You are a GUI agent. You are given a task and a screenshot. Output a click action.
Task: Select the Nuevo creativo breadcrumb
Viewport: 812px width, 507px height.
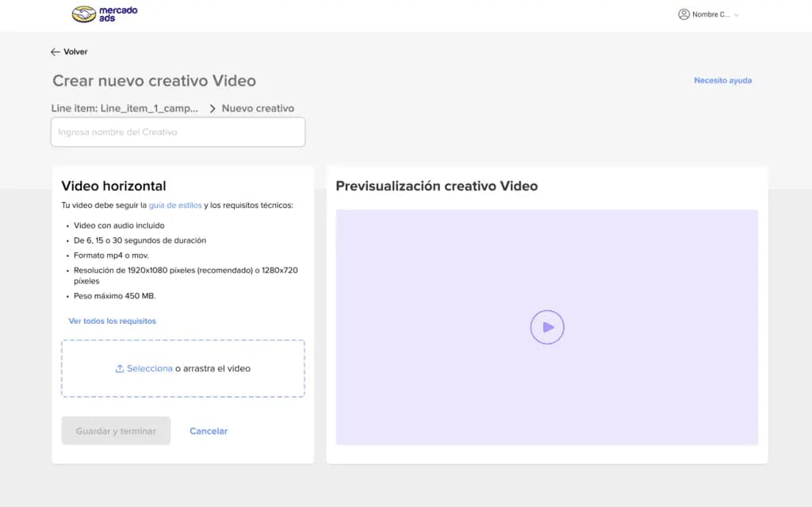tap(258, 109)
